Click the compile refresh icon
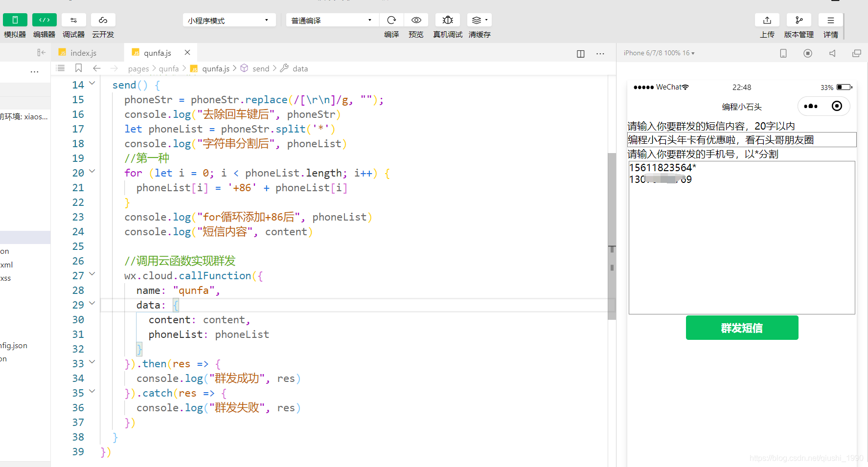This screenshot has height=467, width=868. [391, 20]
